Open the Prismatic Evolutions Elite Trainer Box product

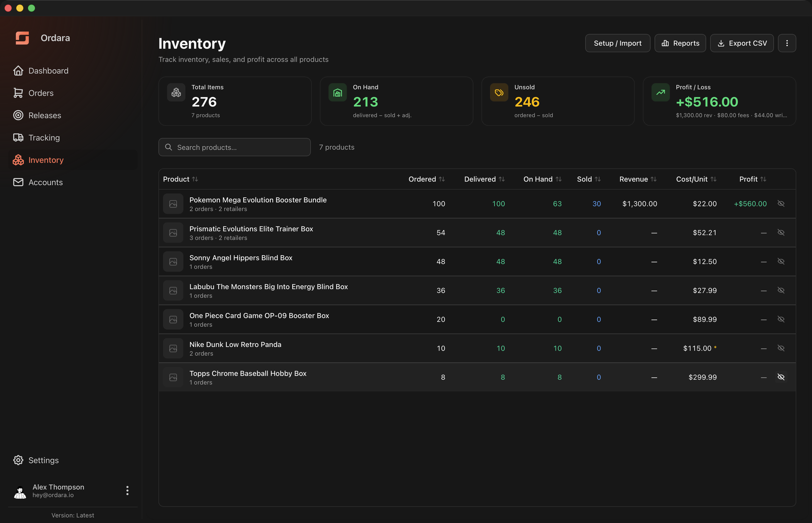tap(251, 229)
